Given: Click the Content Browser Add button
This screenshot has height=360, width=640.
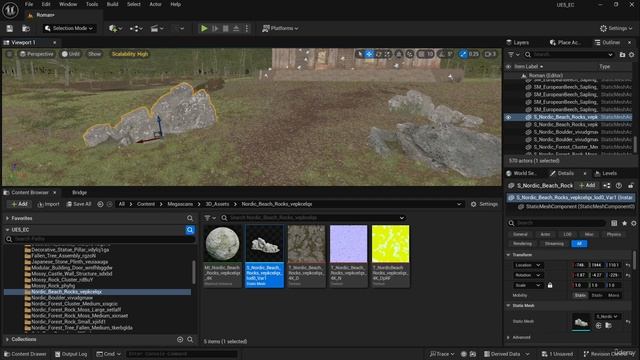Looking at the screenshot, I should tap(19, 204).
